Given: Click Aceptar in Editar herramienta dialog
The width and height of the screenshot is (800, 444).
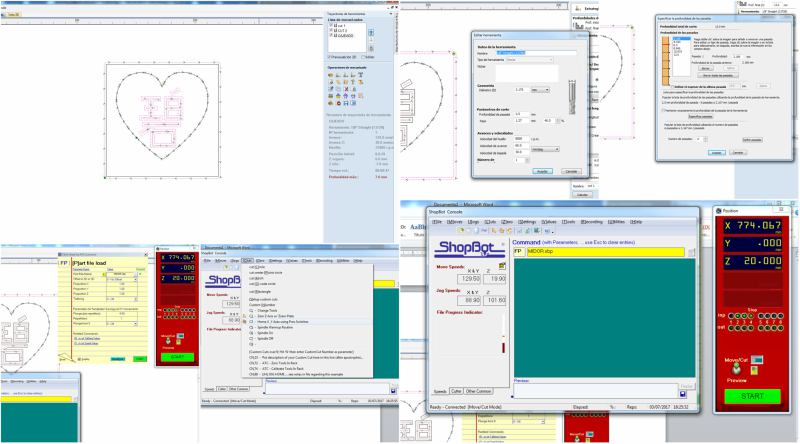Looking at the screenshot, I should (543, 171).
